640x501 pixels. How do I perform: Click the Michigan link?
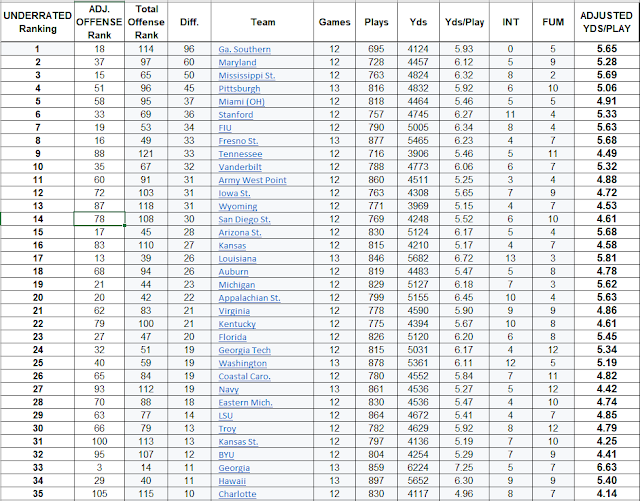(236, 285)
